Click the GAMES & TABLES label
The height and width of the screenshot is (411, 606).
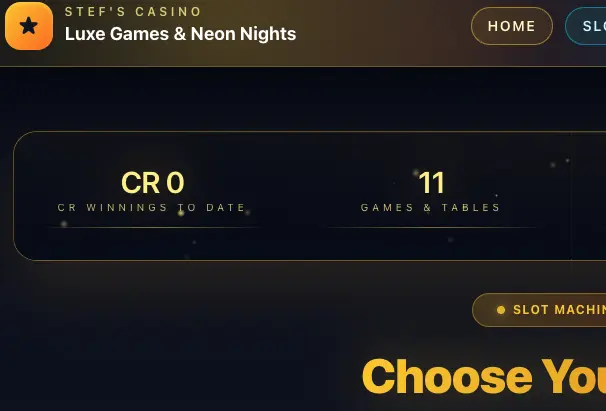(431, 208)
